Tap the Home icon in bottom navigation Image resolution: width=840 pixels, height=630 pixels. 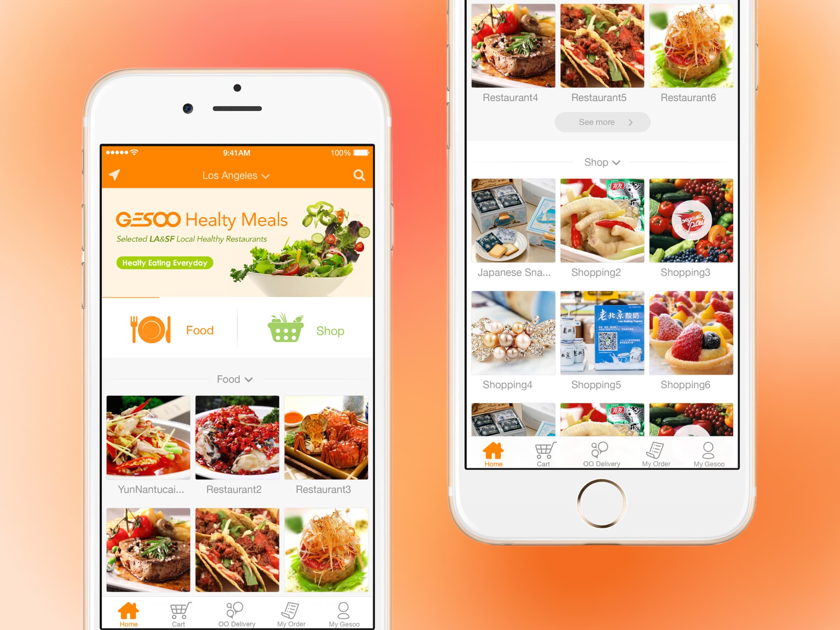(132, 609)
